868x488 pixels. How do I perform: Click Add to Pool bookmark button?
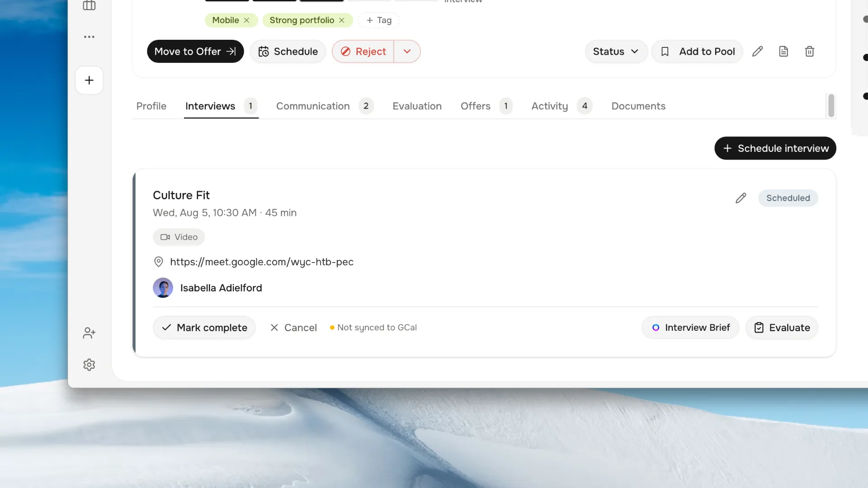pos(697,52)
